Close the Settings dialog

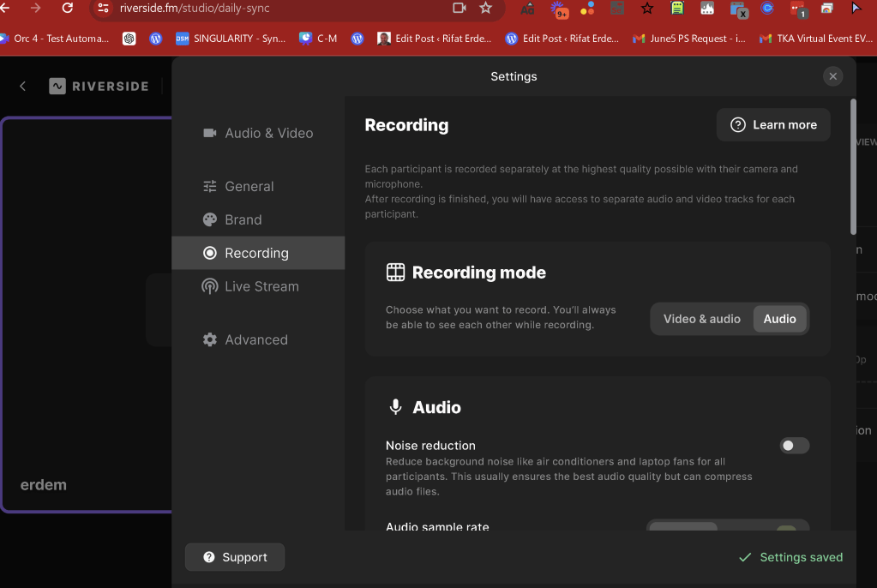[832, 76]
